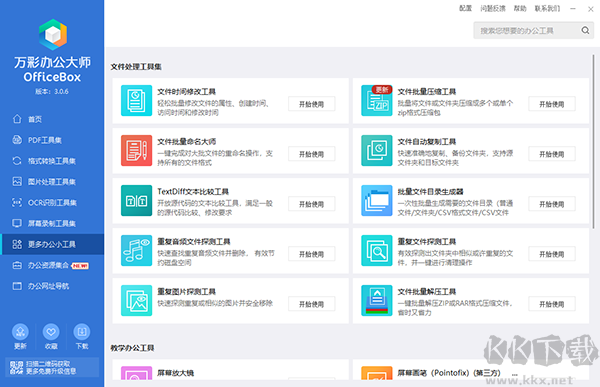The width and height of the screenshot is (600, 387).
Task: Click the 批量文件目录生成器 folder icon
Action: click(377, 201)
